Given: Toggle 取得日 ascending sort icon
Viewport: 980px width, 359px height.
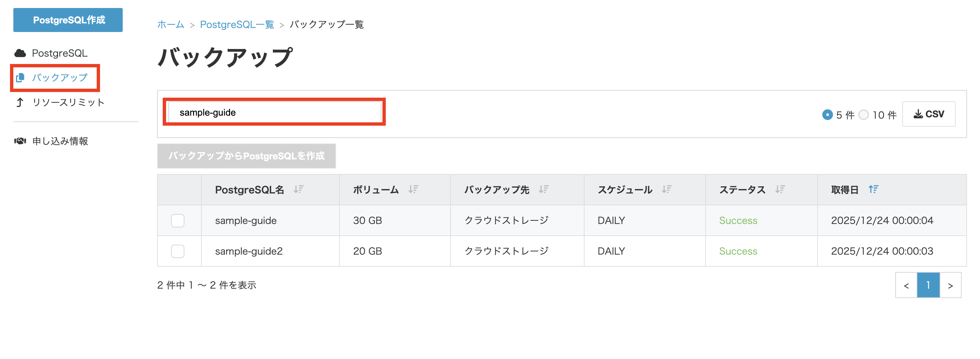Looking at the screenshot, I should click(x=874, y=189).
